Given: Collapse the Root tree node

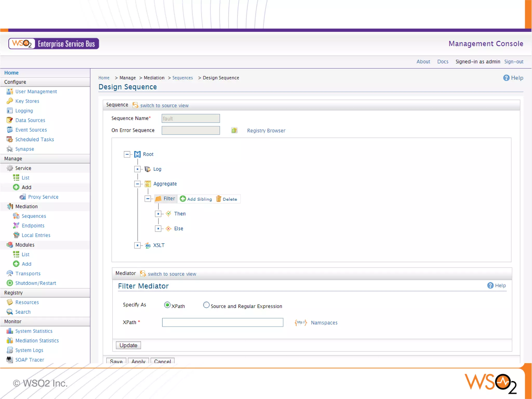Looking at the screenshot, I should 127,154.
